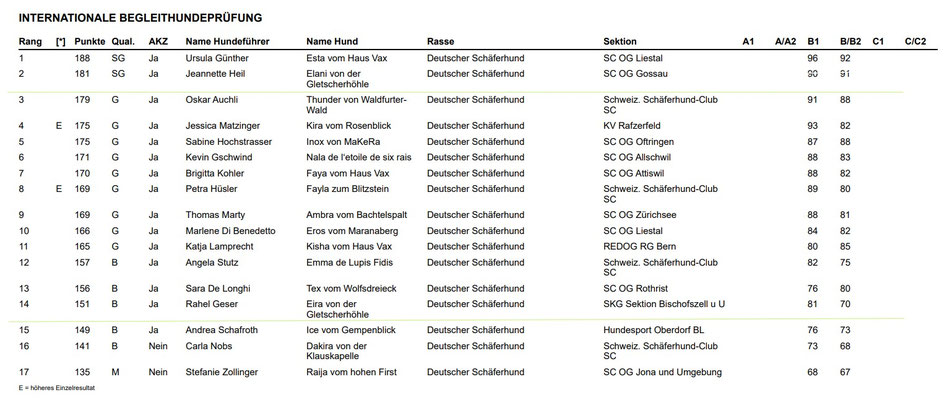Click the 'Sektion' column header
The height and width of the screenshot is (400, 947).
point(621,42)
